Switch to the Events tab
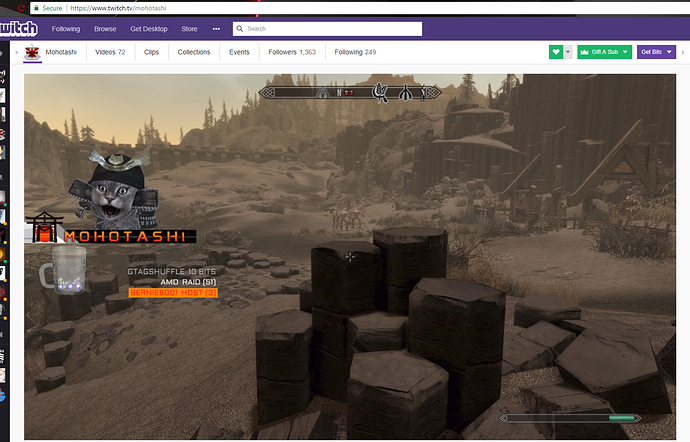The image size is (690, 442). pos(239,52)
